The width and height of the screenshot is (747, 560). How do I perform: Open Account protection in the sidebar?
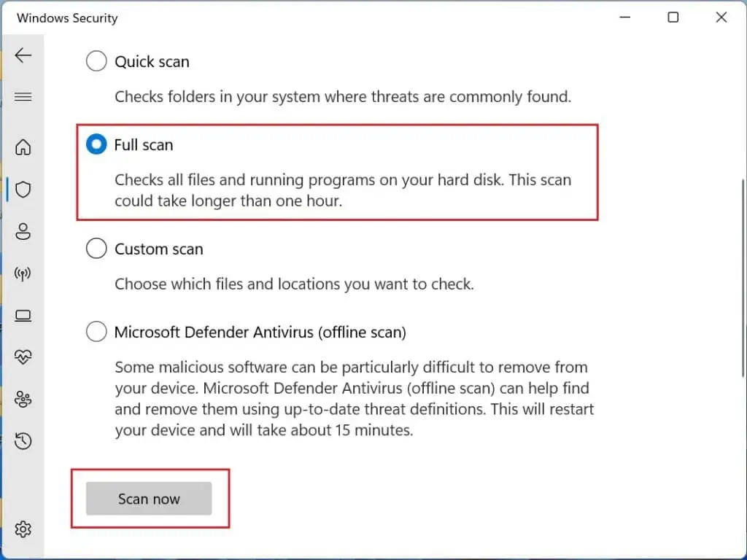pyautogui.click(x=23, y=232)
